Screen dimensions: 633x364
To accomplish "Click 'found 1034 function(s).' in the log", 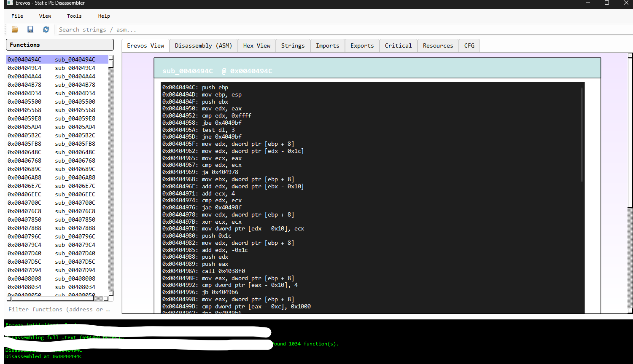I will pyautogui.click(x=305, y=344).
